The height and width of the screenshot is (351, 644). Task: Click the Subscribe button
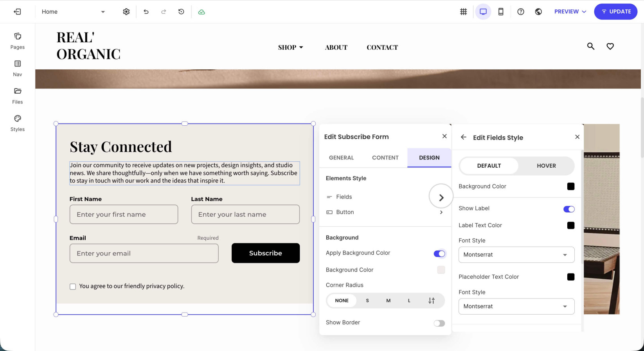pos(266,253)
